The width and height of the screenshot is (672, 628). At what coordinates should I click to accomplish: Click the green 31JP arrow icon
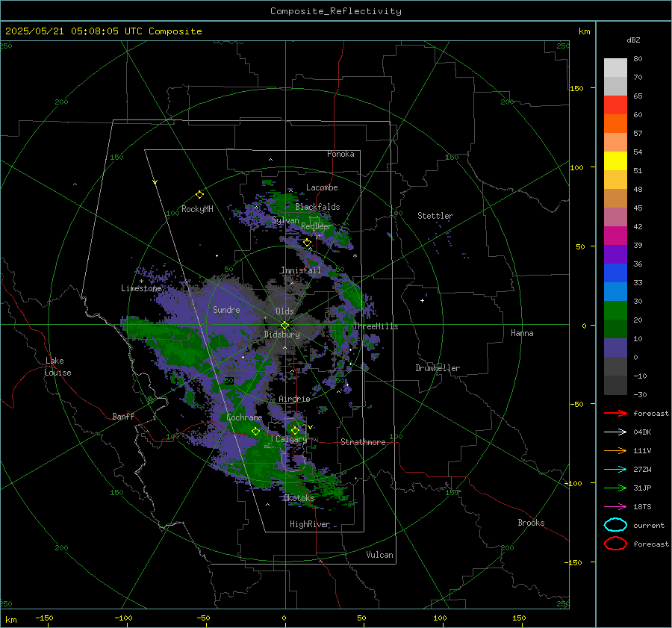[x=615, y=488]
